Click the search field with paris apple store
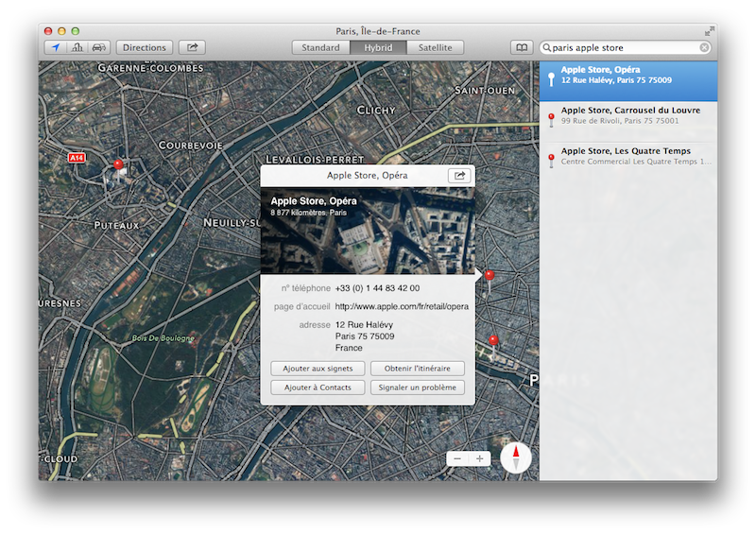This screenshot has width=756, height=534. 625,47
